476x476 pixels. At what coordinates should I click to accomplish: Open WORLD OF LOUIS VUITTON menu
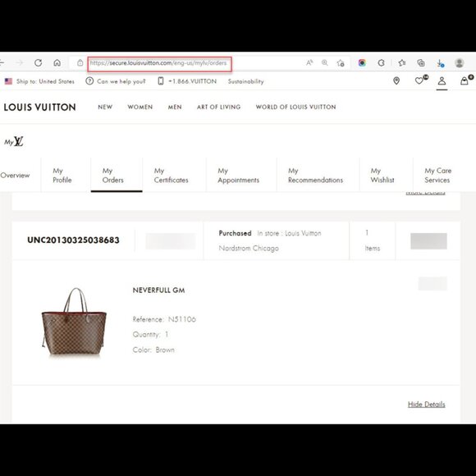click(295, 107)
